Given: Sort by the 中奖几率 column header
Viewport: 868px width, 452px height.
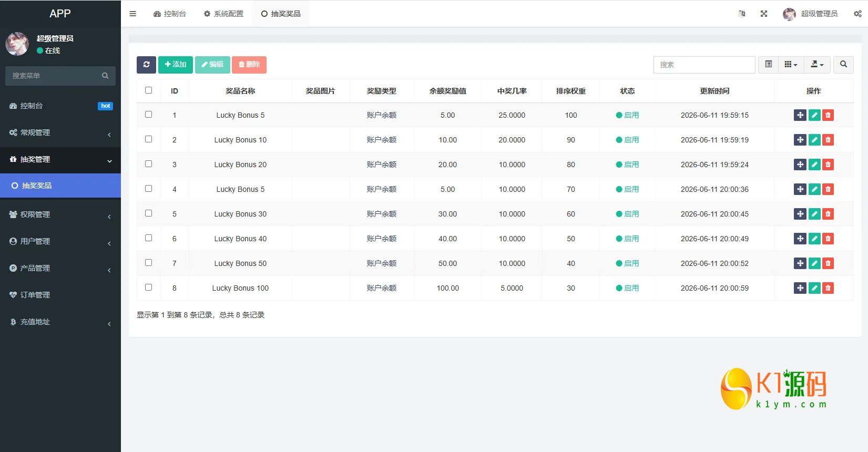Looking at the screenshot, I should 512,91.
